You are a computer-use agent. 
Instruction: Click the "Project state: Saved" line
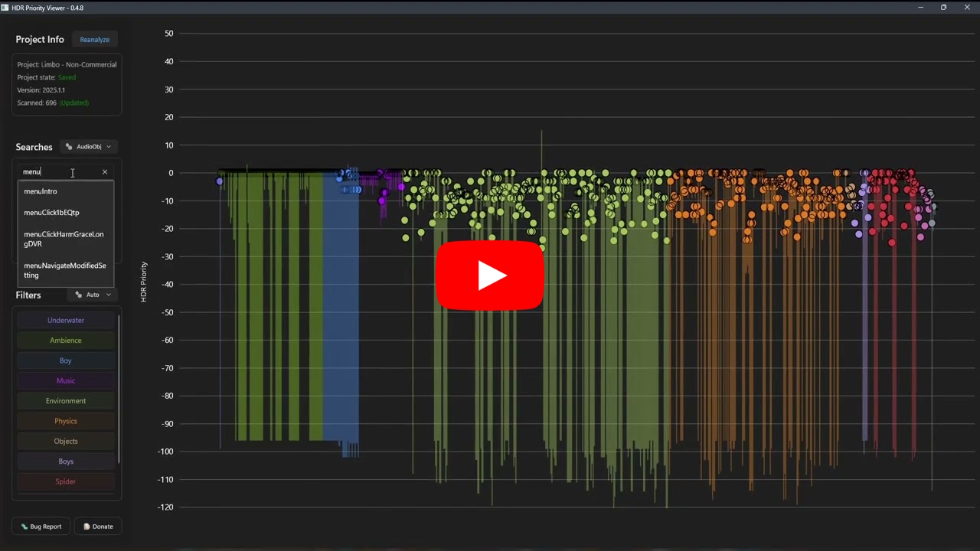click(x=47, y=77)
